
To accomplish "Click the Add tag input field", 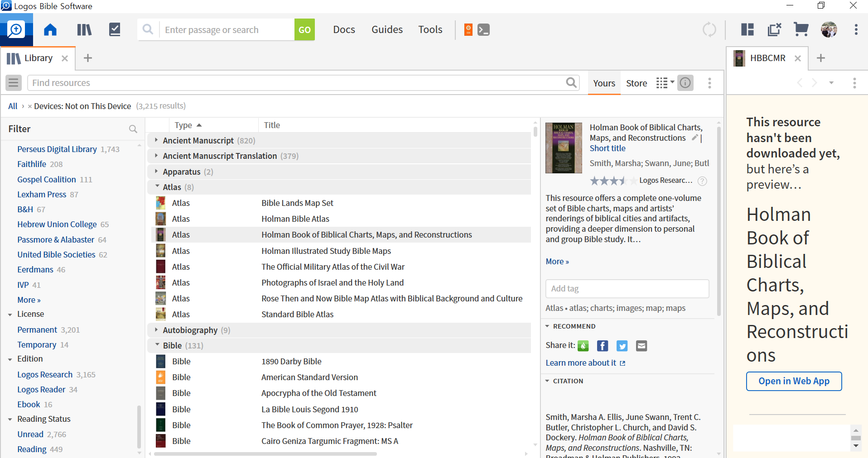I will point(627,289).
